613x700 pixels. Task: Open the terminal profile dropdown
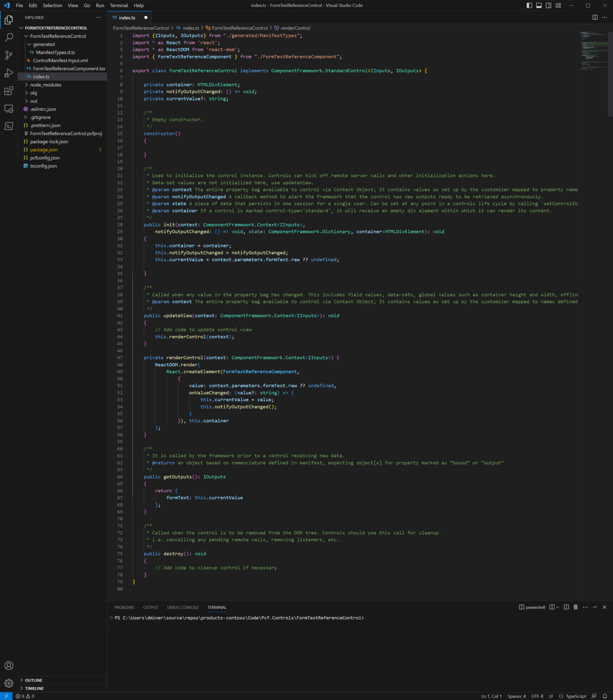tap(558, 607)
